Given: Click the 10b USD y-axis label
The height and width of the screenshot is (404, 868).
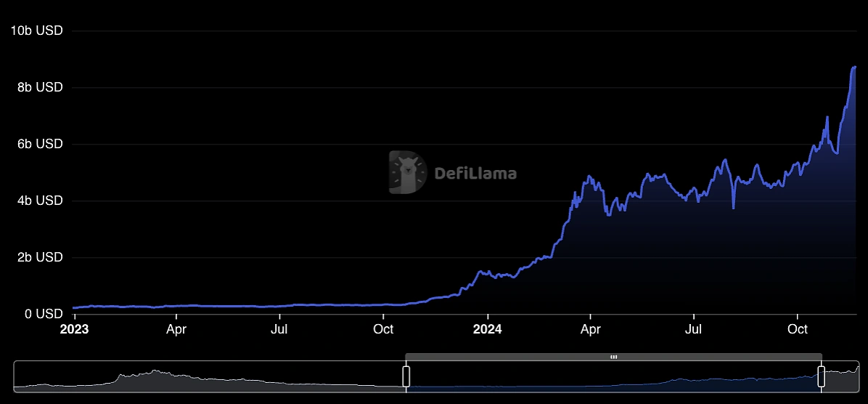Looking at the screenshot, I should point(36,31).
